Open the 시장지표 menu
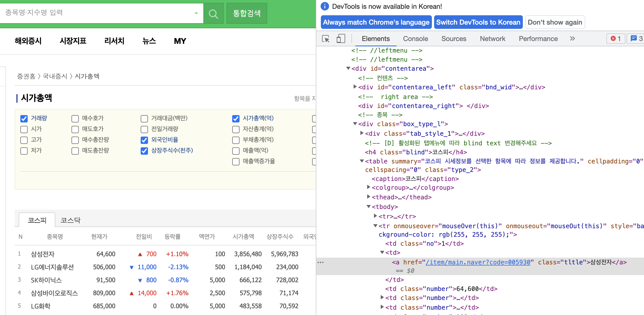 pos(73,41)
